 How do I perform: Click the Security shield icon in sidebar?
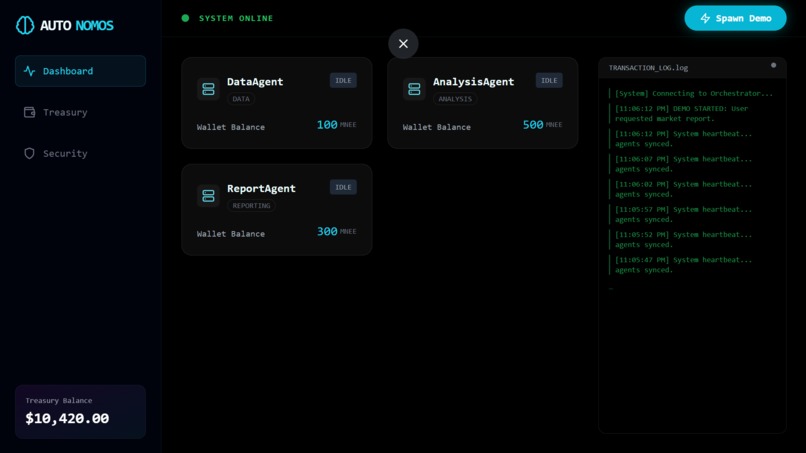29,153
